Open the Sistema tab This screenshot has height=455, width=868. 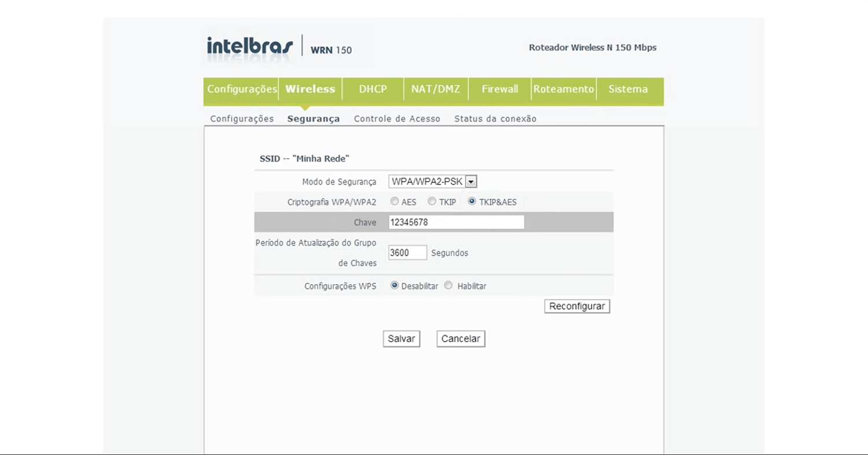pyautogui.click(x=628, y=89)
